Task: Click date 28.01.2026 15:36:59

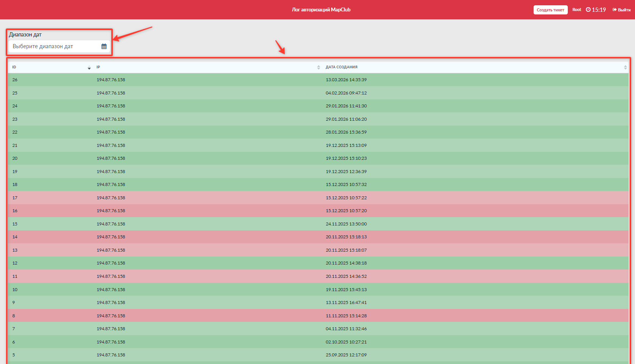Action: (346, 132)
